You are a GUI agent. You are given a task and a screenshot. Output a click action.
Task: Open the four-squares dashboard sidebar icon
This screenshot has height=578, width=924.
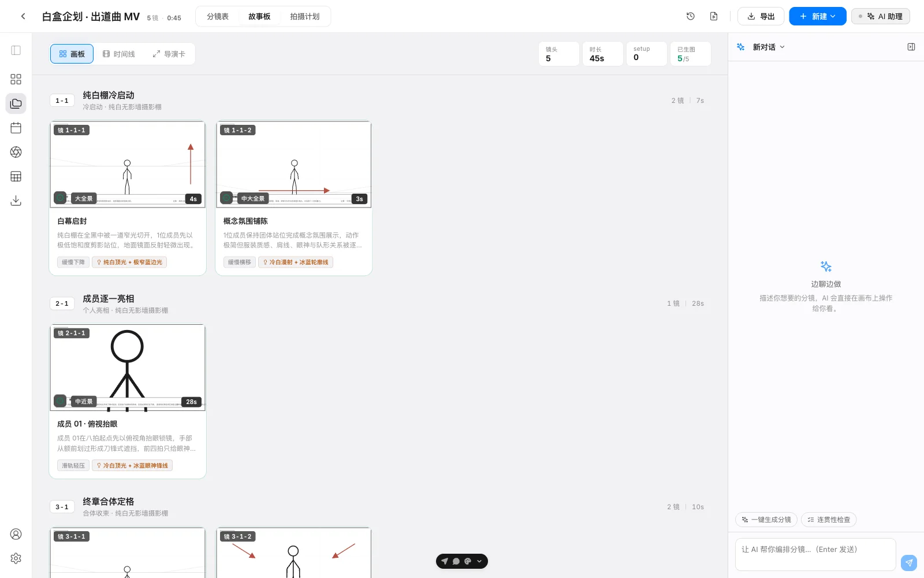pyautogui.click(x=16, y=79)
